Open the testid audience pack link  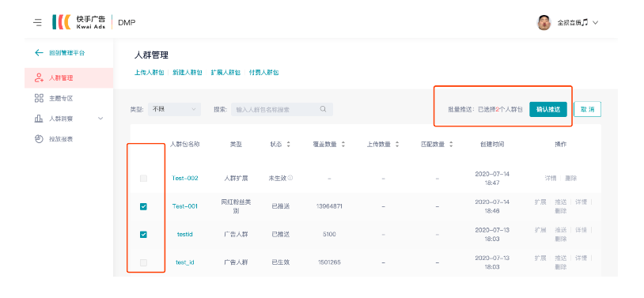click(185, 235)
